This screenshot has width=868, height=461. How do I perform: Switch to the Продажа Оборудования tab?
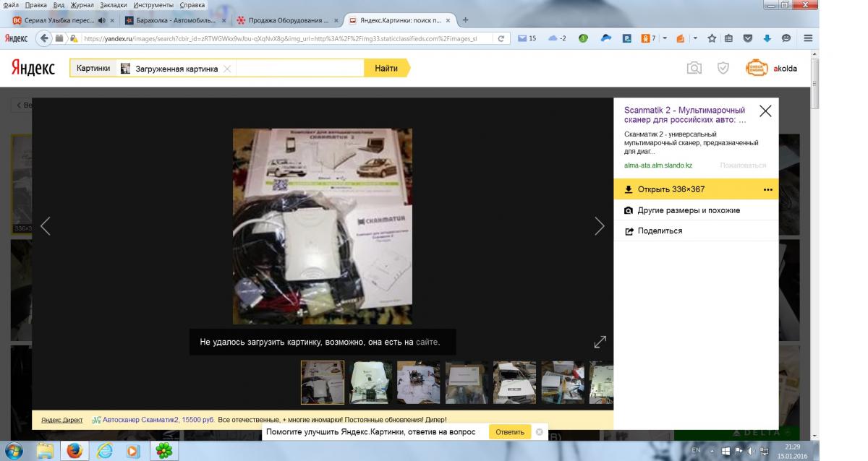286,20
